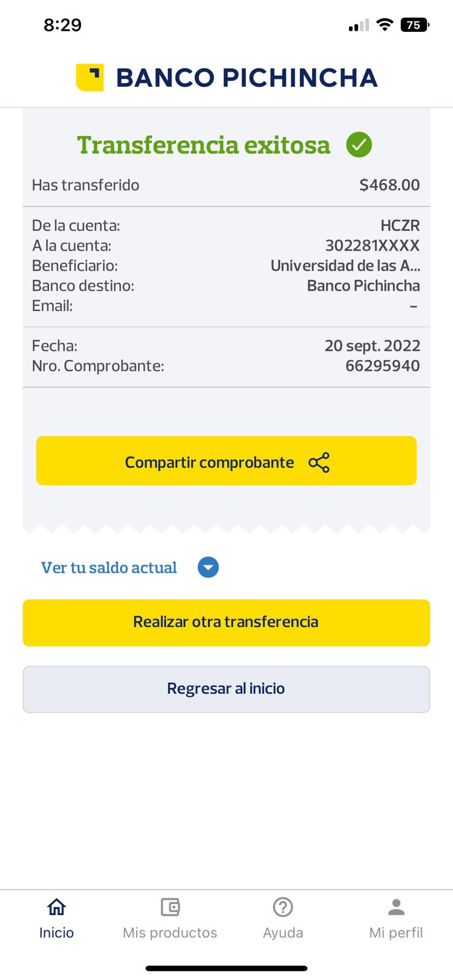453x980 pixels.
Task: Tap the Ayuda question mark icon
Action: pyautogui.click(x=283, y=907)
